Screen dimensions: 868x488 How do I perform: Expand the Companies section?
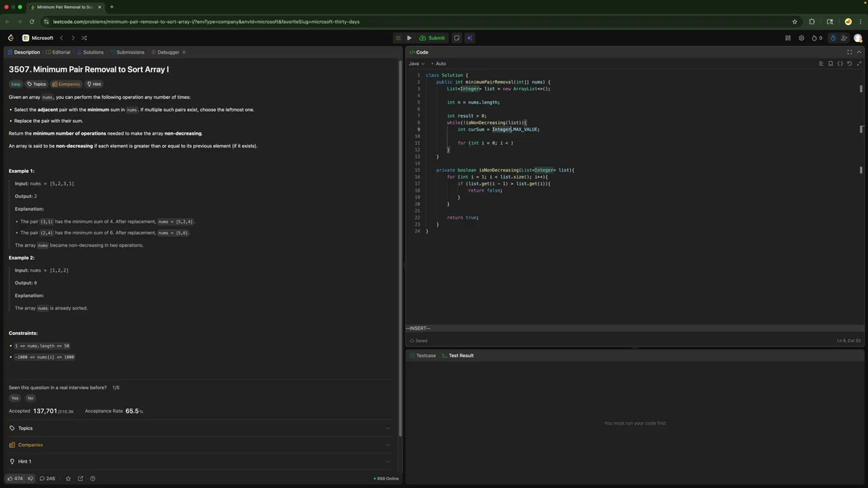(x=199, y=445)
